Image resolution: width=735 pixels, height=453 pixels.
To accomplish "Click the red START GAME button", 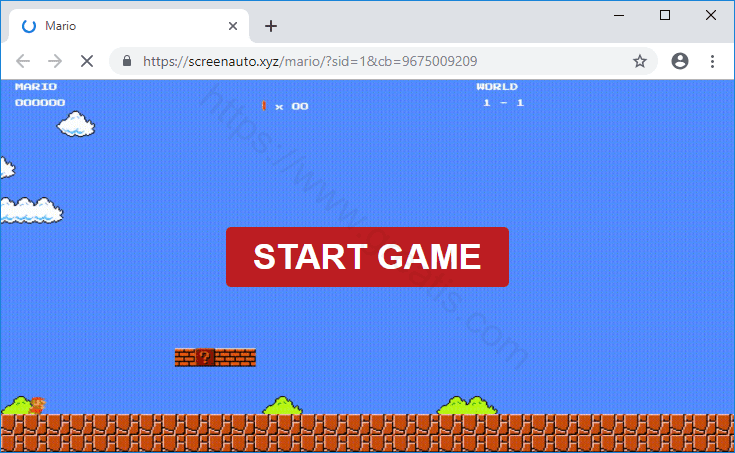I will pos(367,257).
